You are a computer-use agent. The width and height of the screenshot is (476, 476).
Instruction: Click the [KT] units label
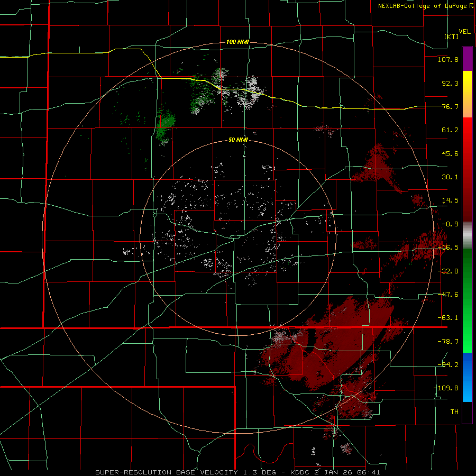point(452,36)
